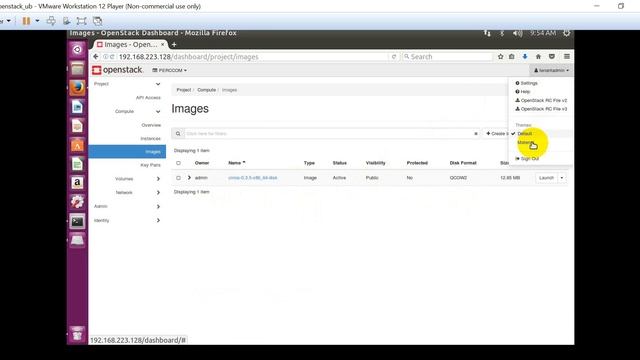Clear the filter with the x icon
This screenshot has width=640, height=360.
coord(476,133)
